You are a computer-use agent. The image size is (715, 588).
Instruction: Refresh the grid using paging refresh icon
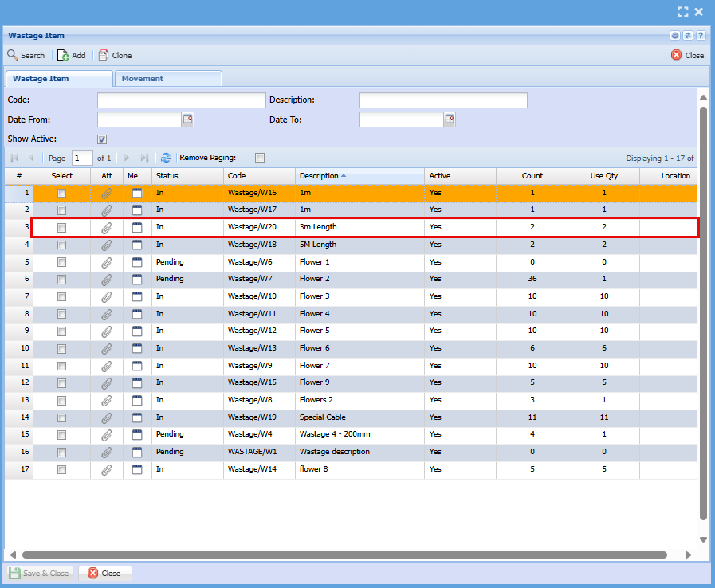coord(166,158)
